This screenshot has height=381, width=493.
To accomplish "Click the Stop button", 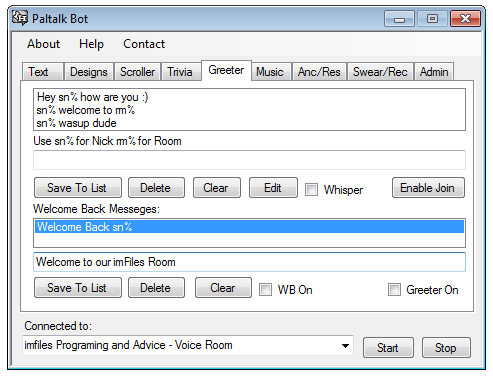I will click(446, 348).
